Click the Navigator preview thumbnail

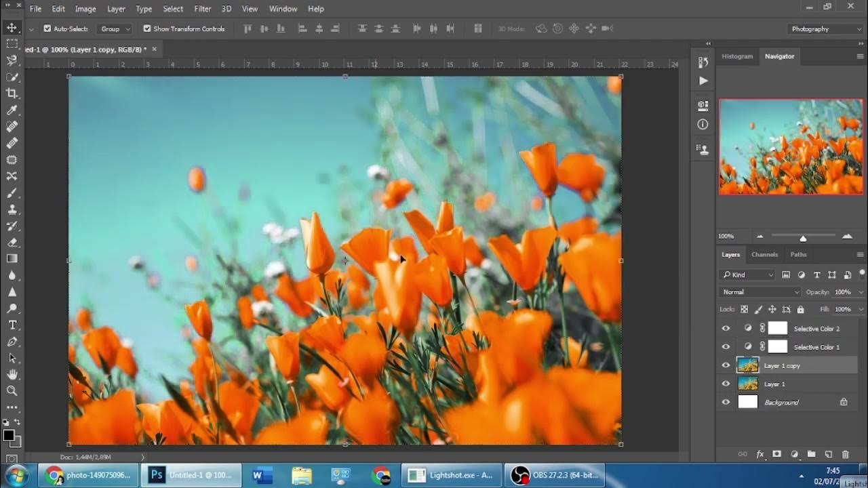791,146
